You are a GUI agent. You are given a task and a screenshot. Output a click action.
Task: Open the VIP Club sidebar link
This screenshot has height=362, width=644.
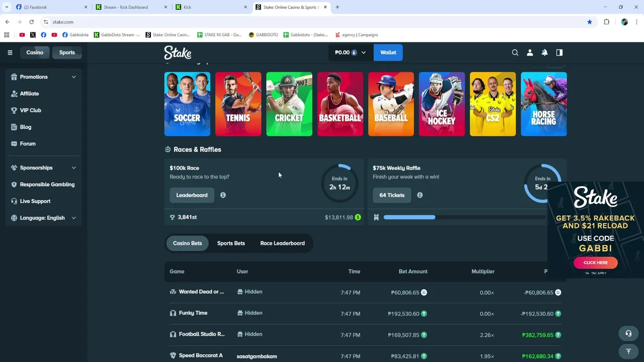click(x=30, y=110)
